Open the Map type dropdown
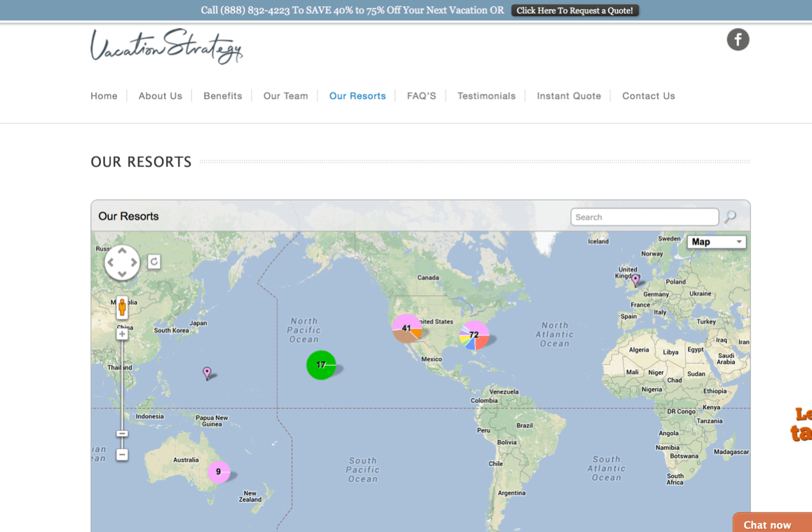Viewport: 812px width, 532px height. (x=716, y=242)
